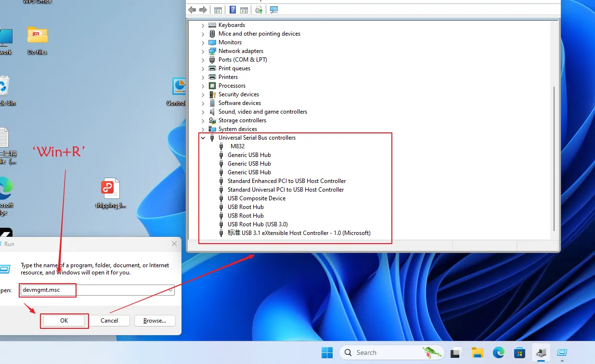This screenshot has width=595, height=364.
Task: Open the shipping WPS PDF file on desktop
Action: point(110,193)
